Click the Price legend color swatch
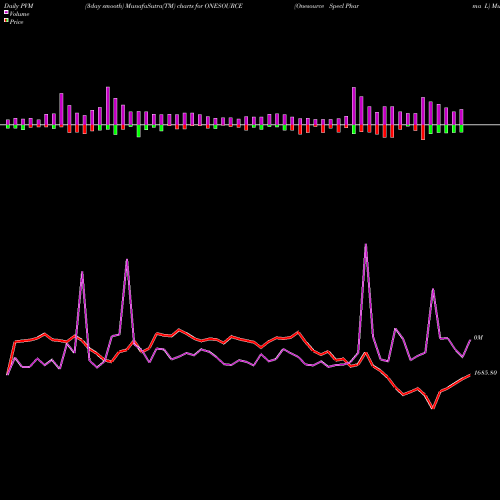Image resolution: width=500 pixels, height=500 pixels. tap(6, 20)
